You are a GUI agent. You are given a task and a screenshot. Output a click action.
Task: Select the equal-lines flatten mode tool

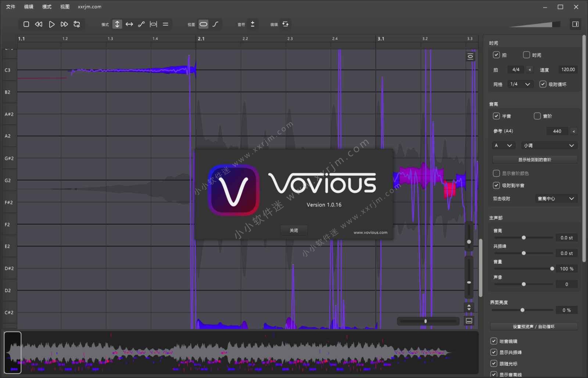coord(166,24)
